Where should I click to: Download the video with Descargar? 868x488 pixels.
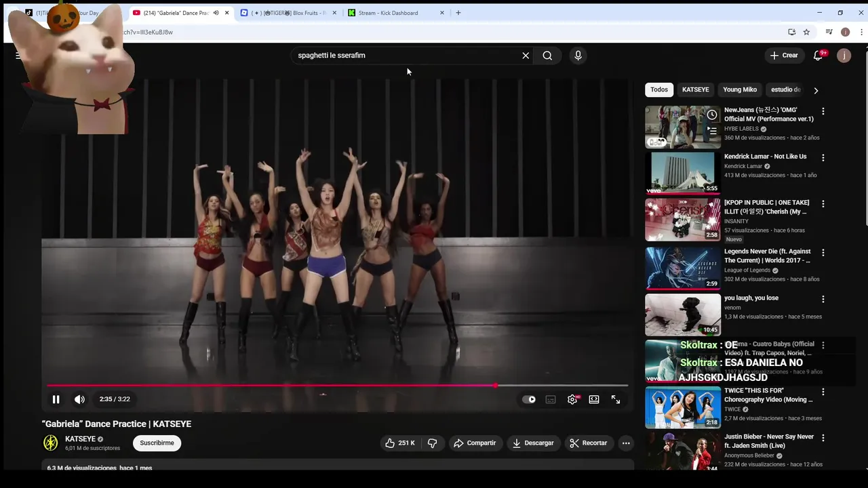533,443
